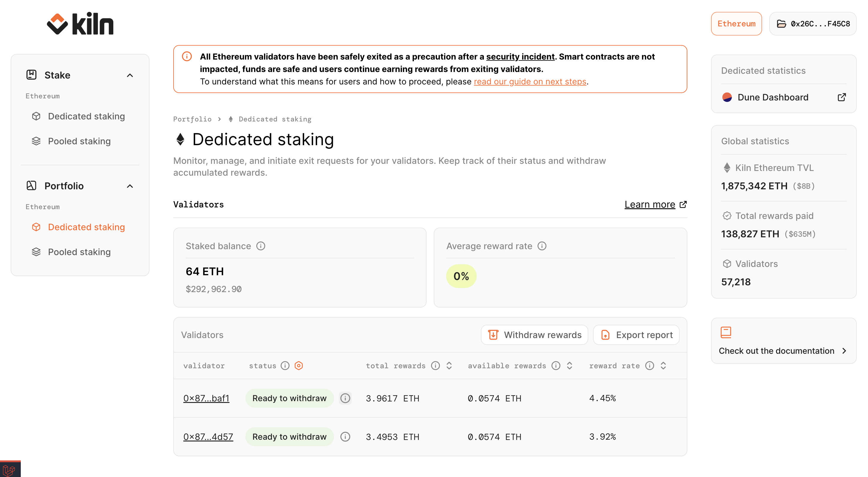Click info icon beside 0x87...4d57 status
868x477 pixels.
point(345,437)
